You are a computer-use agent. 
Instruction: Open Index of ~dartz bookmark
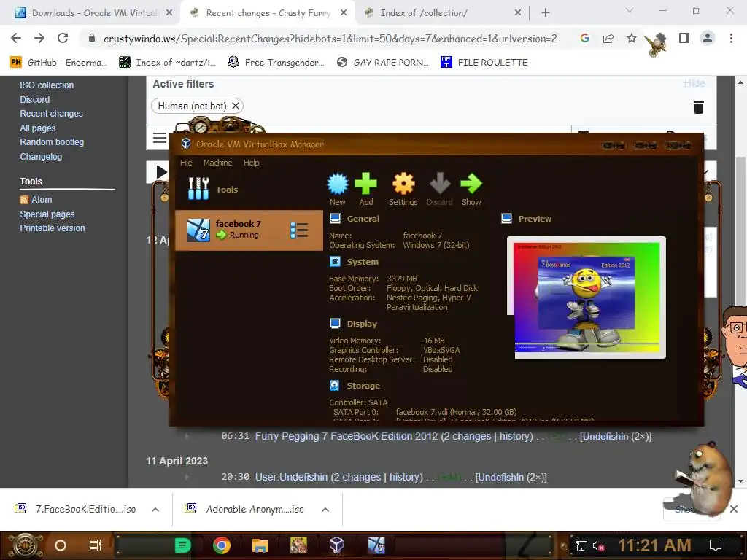point(168,63)
